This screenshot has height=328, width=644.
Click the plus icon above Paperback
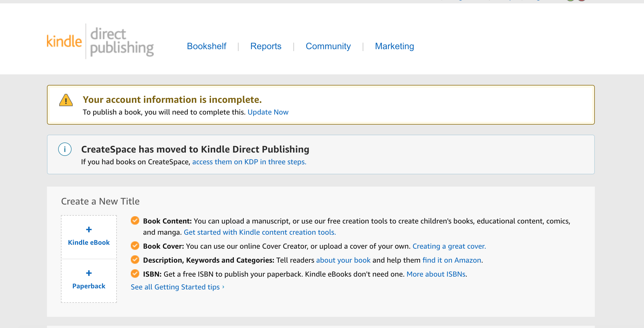tap(89, 273)
